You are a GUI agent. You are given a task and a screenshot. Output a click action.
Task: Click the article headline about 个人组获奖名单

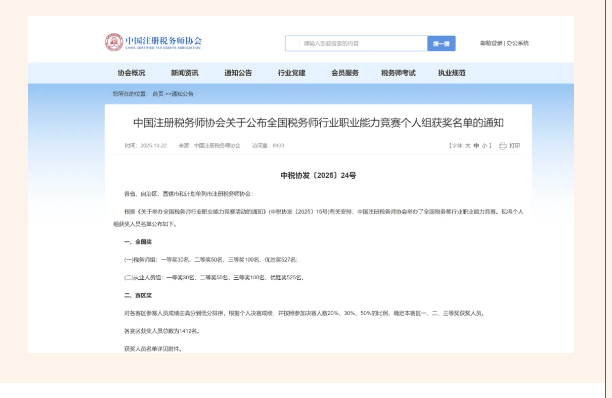[318, 123]
